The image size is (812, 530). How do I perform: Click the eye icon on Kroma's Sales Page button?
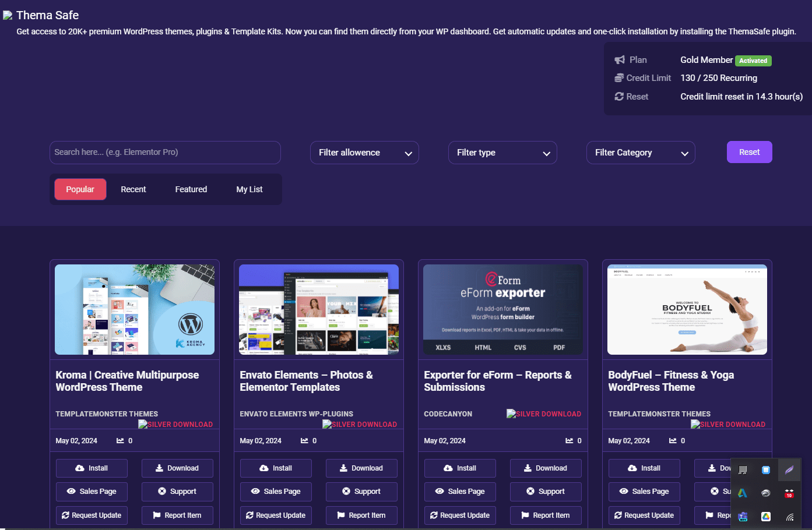click(x=72, y=492)
